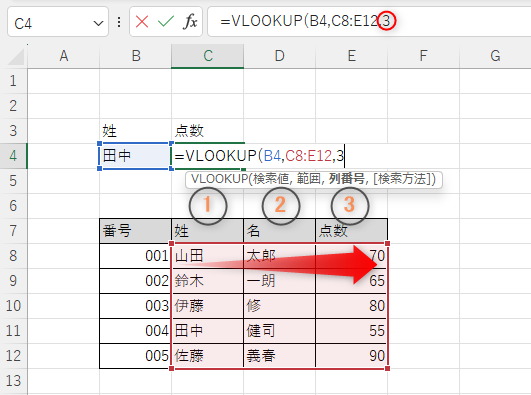Image resolution: width=531 pixels, height=395 pixels.
Task: Select row 13 header
Action: tap(13, 381)
